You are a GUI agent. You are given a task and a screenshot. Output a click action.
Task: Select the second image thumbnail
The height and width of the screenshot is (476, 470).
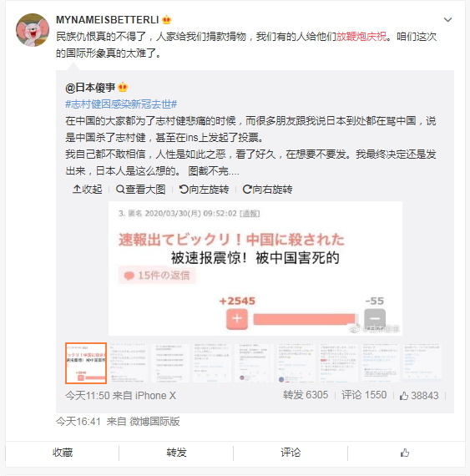(x=128, y=363)
